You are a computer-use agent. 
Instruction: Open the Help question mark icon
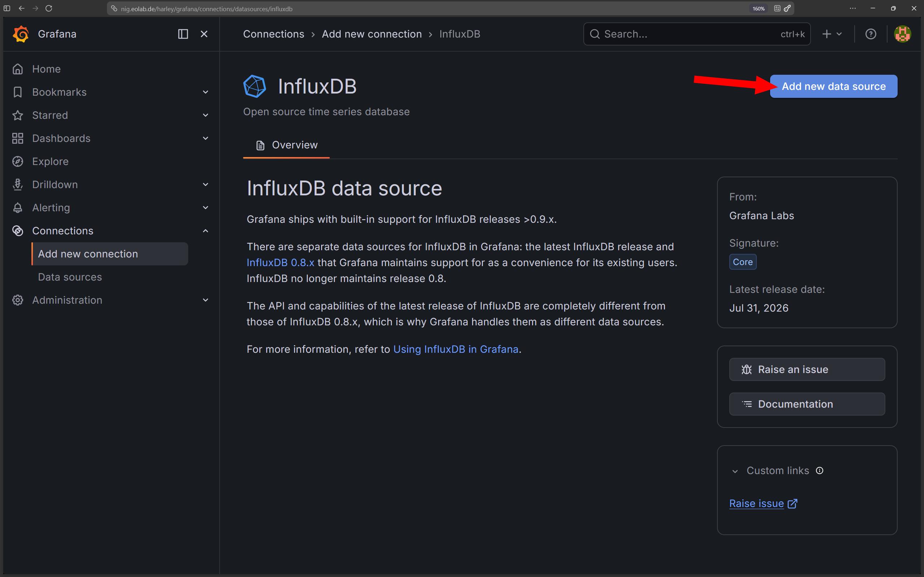tap(871, 34)
